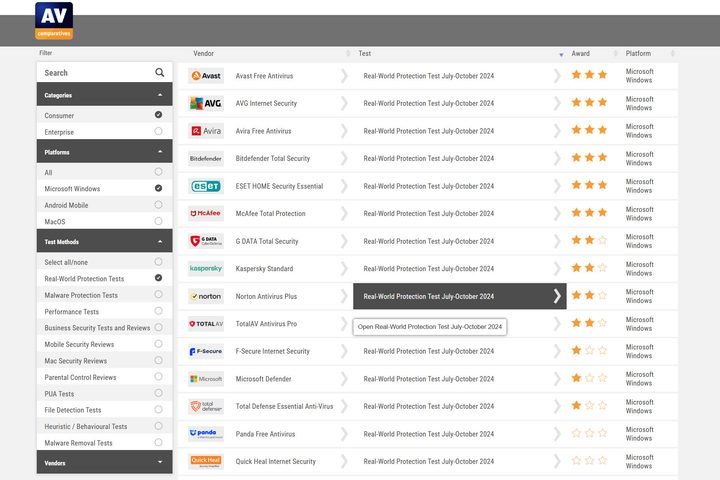Click the McAfee vendor logo

206,214
